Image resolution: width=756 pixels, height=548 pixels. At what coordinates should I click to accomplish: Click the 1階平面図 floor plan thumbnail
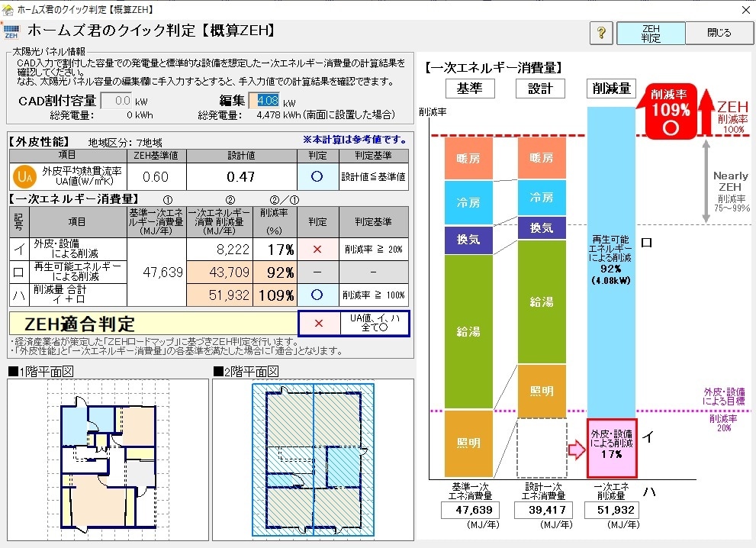coord(108,459)
